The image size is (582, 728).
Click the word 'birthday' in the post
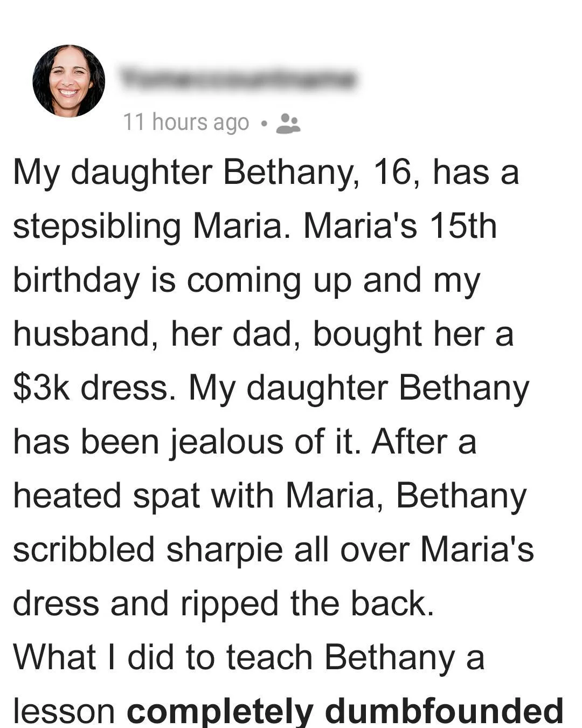(76, 280)
